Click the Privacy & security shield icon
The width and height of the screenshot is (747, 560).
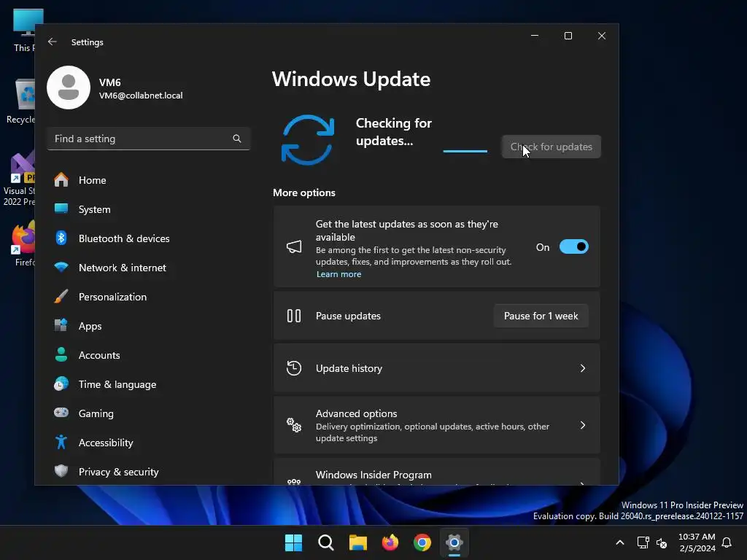pos(61,472)
